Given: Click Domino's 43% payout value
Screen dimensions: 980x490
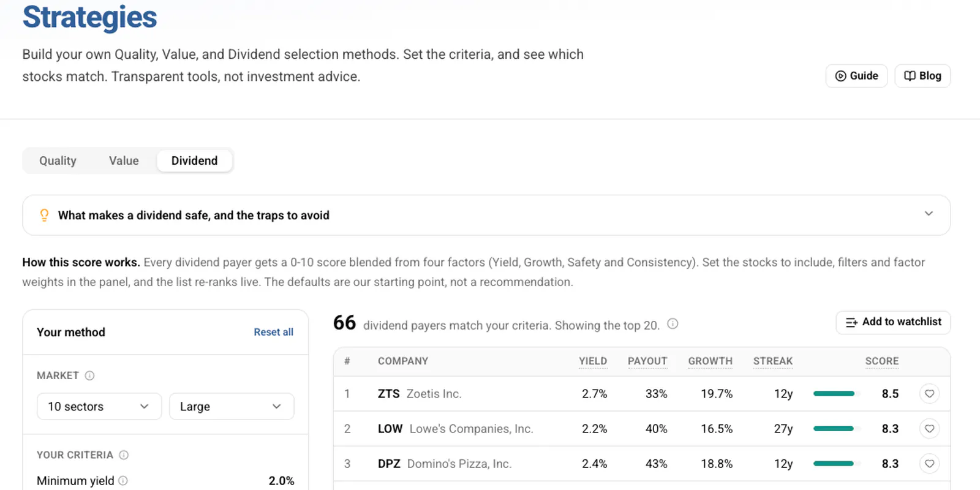Looking at the screenshot, I should pos(657,464).
